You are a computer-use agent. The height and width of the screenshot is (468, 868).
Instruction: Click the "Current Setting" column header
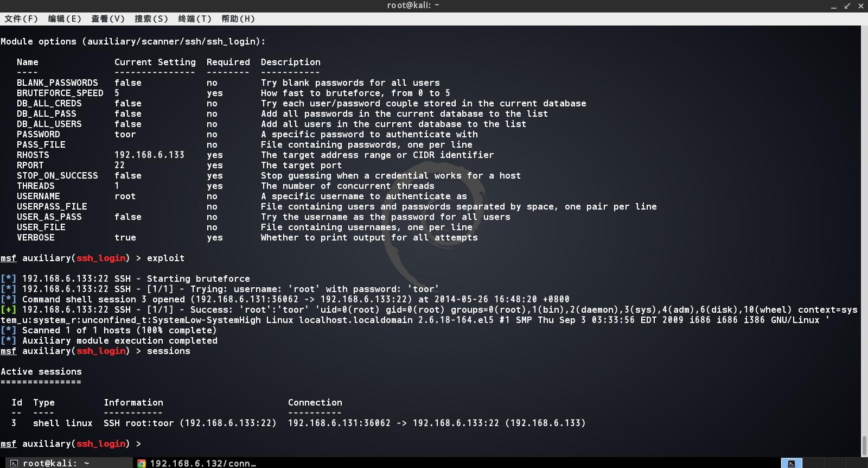[x=155, y=62]
